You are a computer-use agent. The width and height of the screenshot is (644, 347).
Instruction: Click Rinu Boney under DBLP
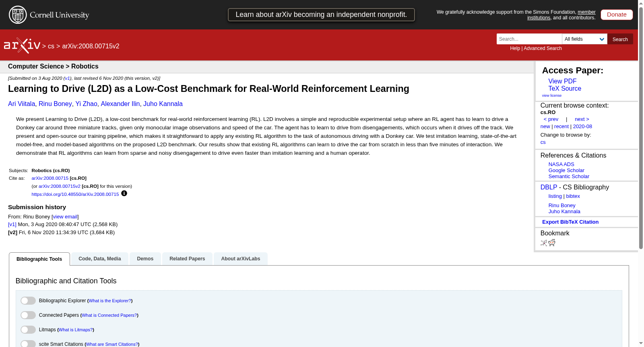tap(562, 206)
